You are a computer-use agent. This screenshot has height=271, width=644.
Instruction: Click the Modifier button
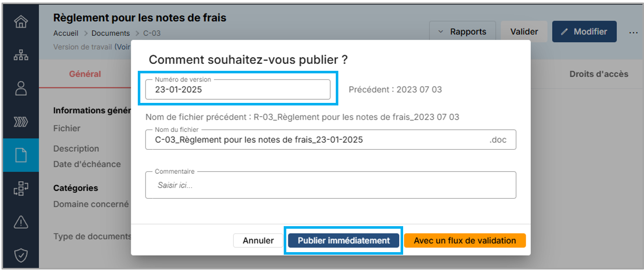click(584, 32)
